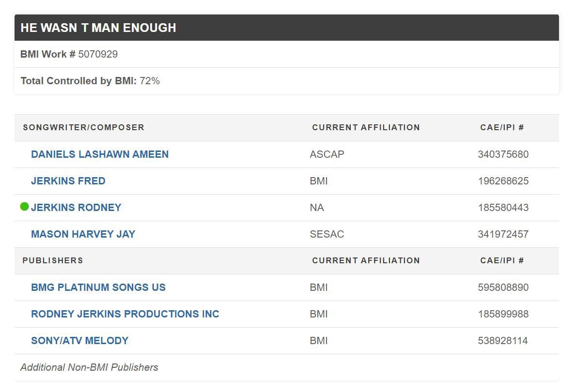Open BMG Platinum Songs US publisher
Screen dimensions: 575x392
[98, 287]
